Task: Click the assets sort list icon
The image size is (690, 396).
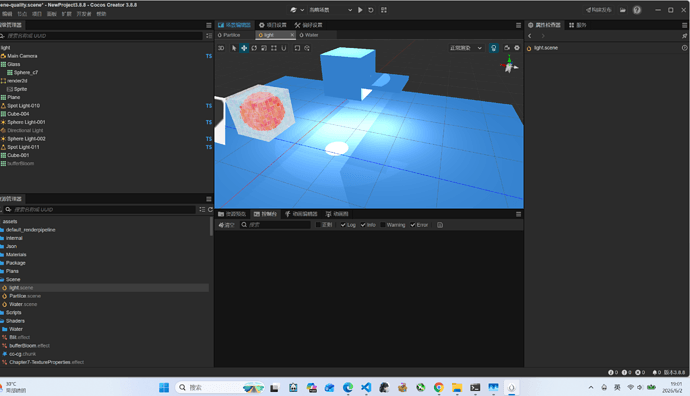Action: click(202, 209)
